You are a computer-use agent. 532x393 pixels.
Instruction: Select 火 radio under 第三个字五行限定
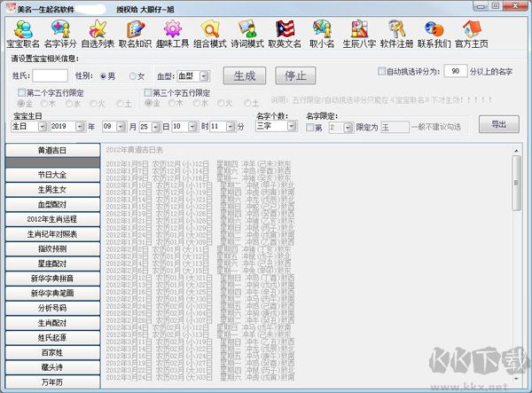point(221,103)
